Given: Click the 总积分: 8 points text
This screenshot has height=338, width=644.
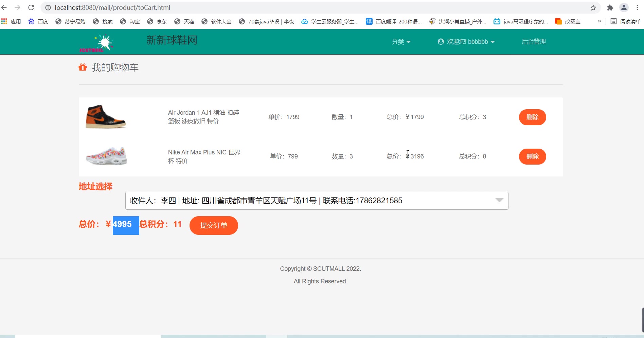Looking at the screenshot, I should [x=472, y=156].
